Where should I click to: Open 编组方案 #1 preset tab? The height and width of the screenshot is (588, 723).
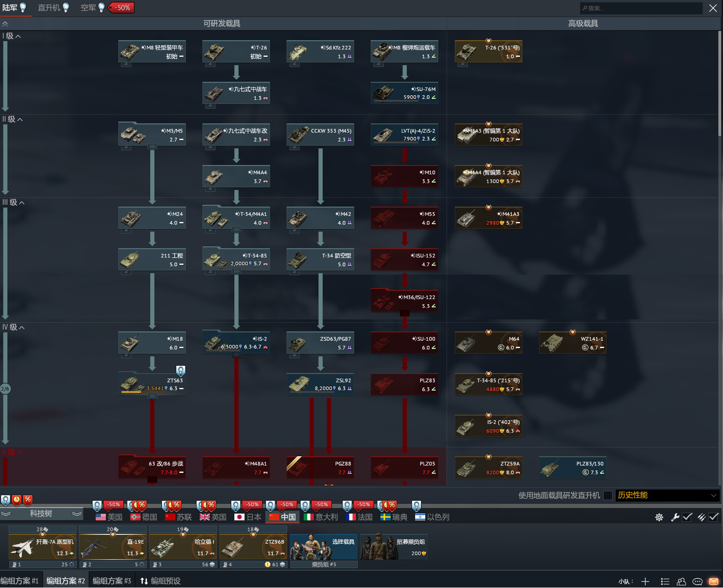20,581
